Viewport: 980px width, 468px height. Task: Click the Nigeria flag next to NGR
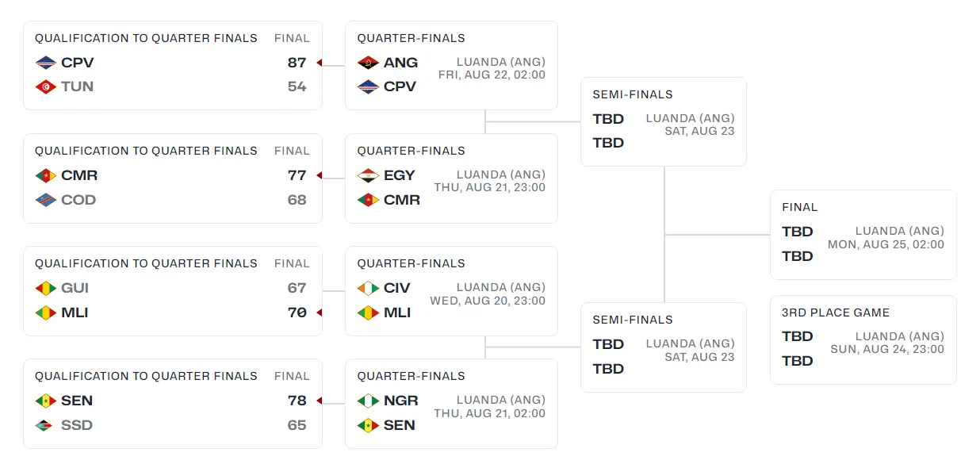click(x=368, y=401)
